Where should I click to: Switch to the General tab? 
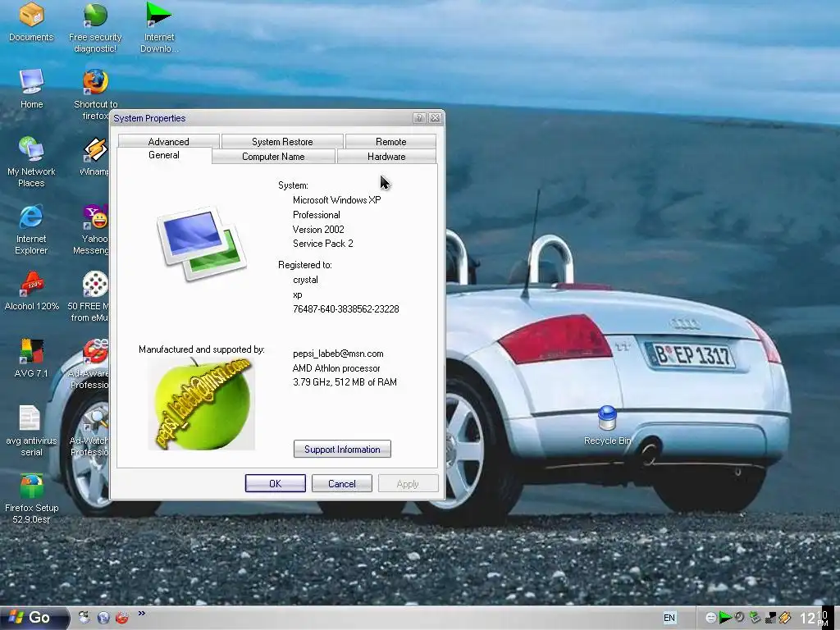[164, 155]
